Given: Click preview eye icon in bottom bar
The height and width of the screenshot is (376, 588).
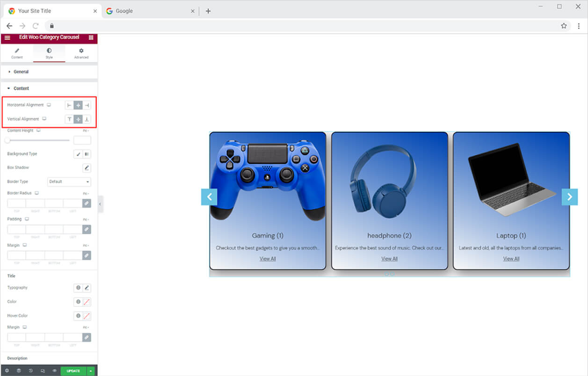Looking at the screenshot, I should click(54, 371).
